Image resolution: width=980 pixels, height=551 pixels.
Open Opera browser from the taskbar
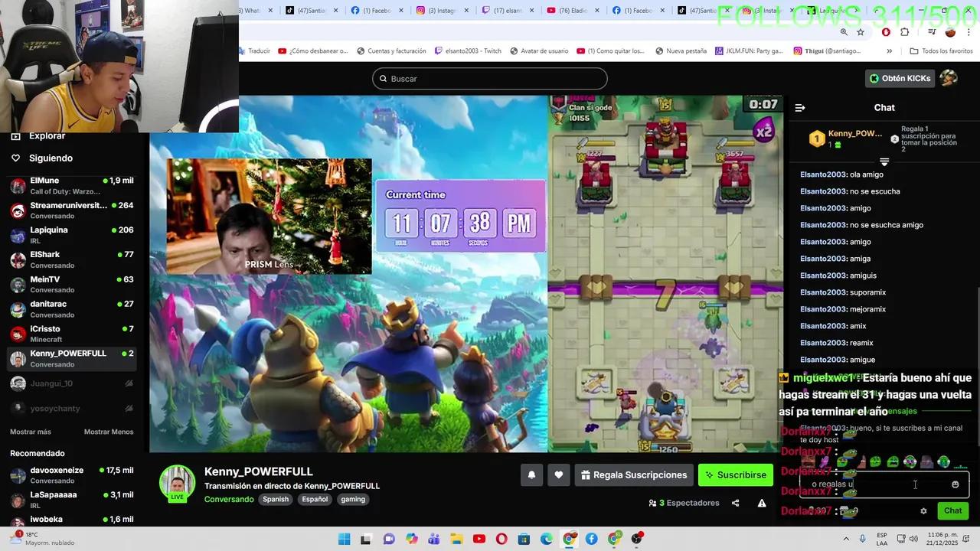(x=501, y=539)
